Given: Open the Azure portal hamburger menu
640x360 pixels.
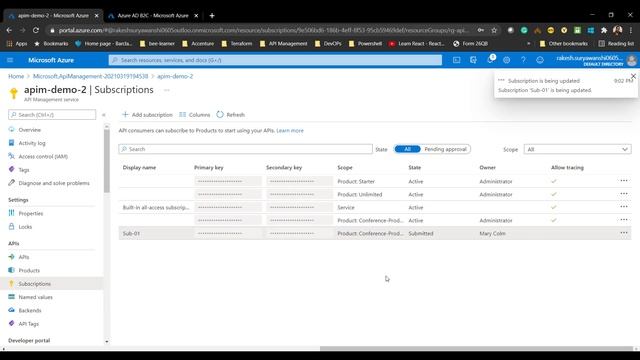Looking at the screenshot, I should tap(10, 60).
